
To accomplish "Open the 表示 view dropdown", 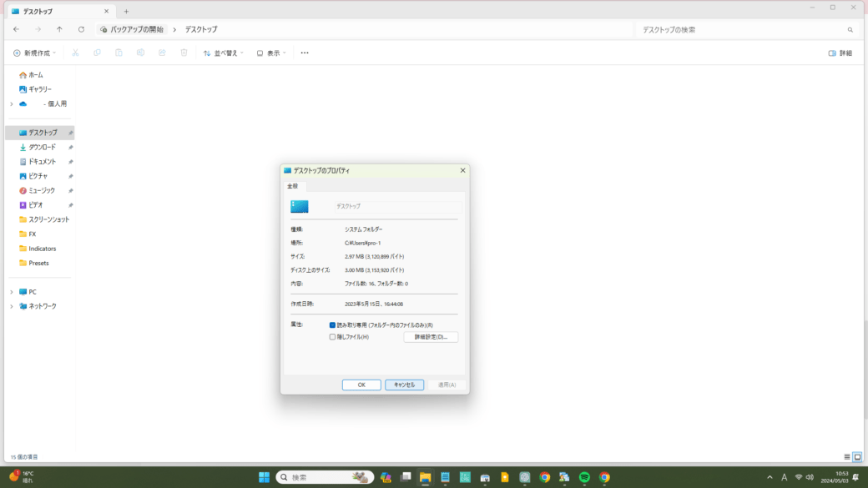I will 271,53.
